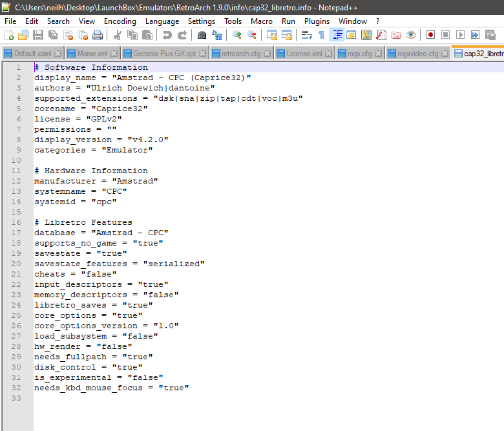Open the user-defined language dialog icon
The width and height of the screenshot is (504, 431).
352,35
